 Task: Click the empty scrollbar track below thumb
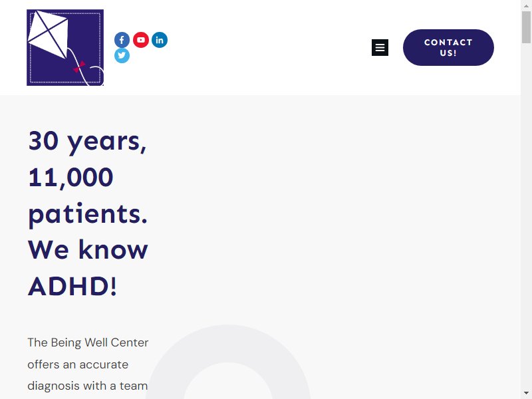[x=526, y=217]
